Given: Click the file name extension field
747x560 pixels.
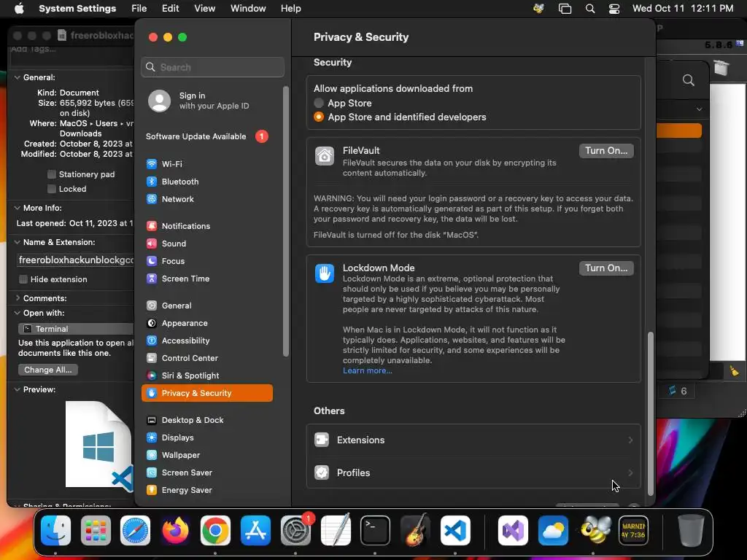Looking at the screenshot, I should click(75, 260).
